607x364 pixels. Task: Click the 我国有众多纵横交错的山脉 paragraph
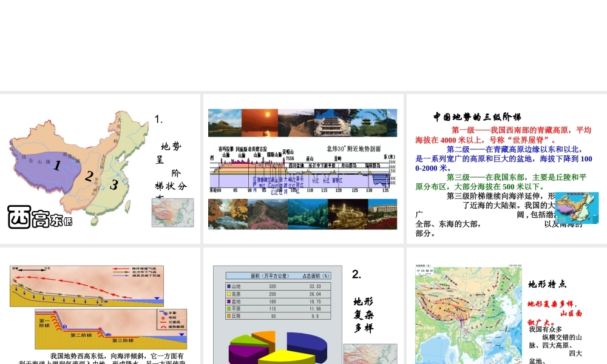coord(555,345)
